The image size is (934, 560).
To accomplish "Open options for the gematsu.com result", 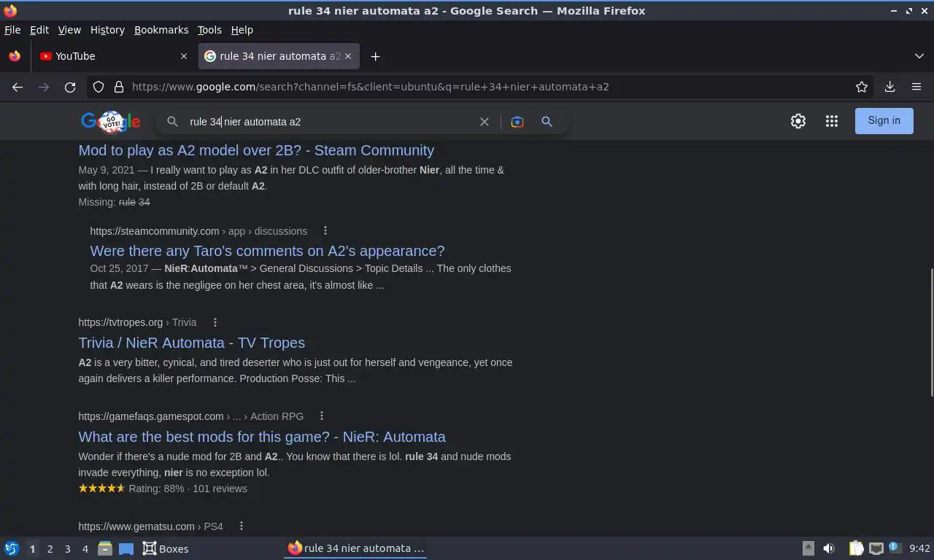I will [242, 526].
